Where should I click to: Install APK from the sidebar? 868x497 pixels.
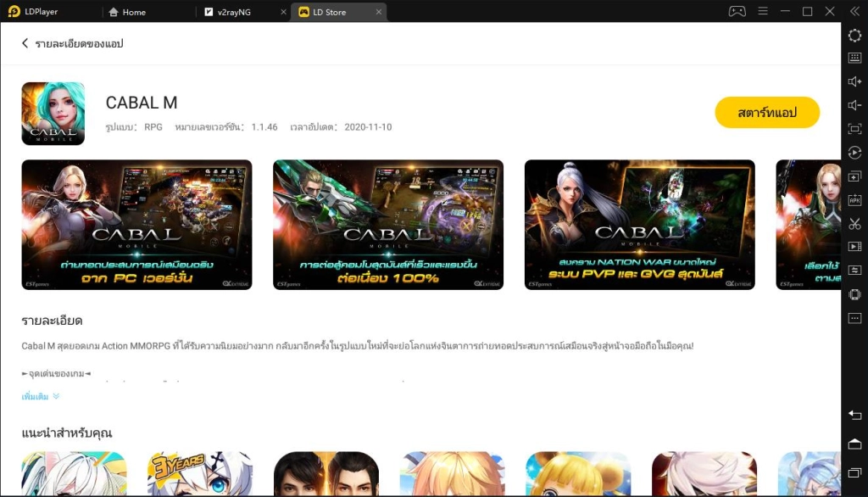click(854, 200)
